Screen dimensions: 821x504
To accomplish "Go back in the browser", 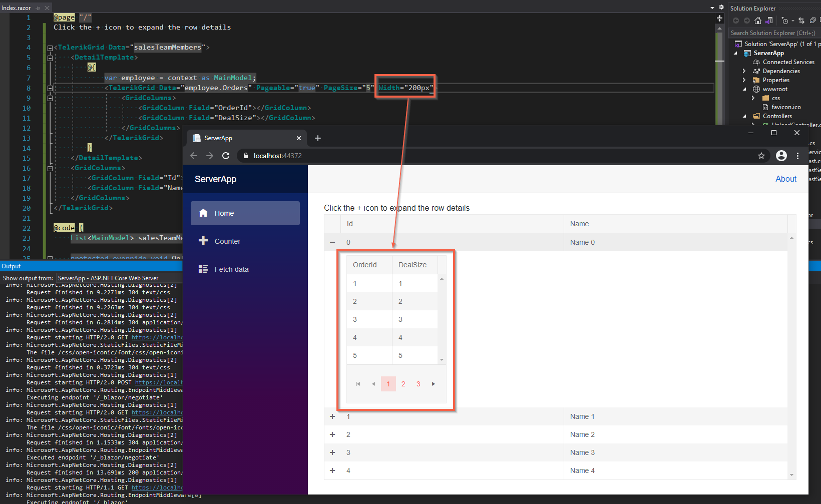I will tap(194, 156).
